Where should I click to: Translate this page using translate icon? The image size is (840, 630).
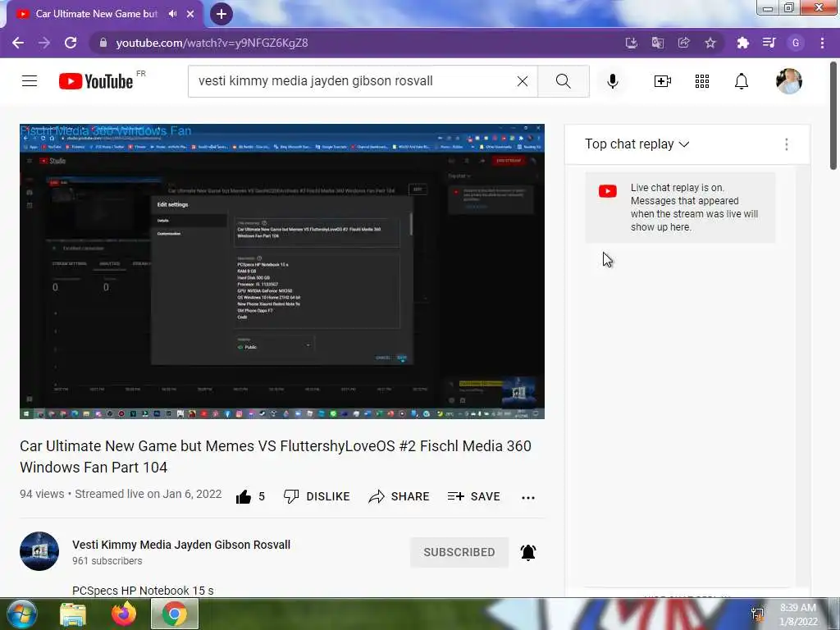click(x=657, y=43)
